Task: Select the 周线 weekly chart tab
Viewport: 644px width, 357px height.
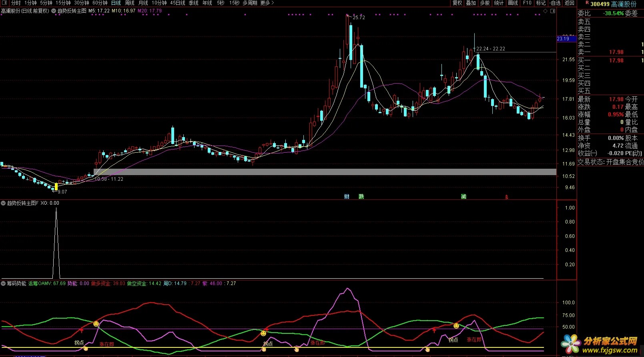Action: [130, 3]
